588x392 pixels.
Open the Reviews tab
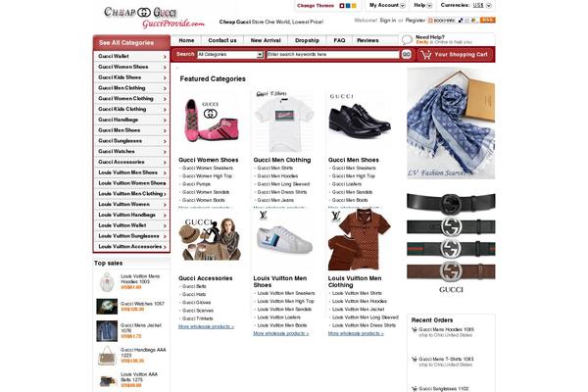point(367,40)
